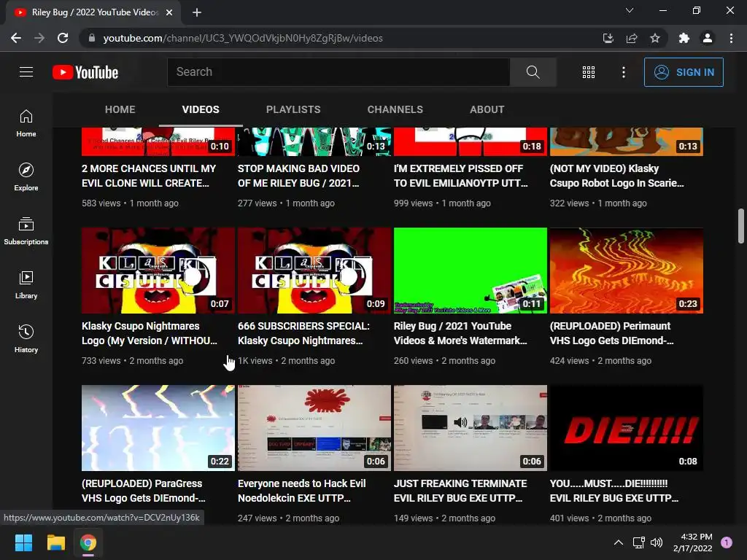Open Explore in the sidebar
The image size is (747, 560).
[26, 176]
